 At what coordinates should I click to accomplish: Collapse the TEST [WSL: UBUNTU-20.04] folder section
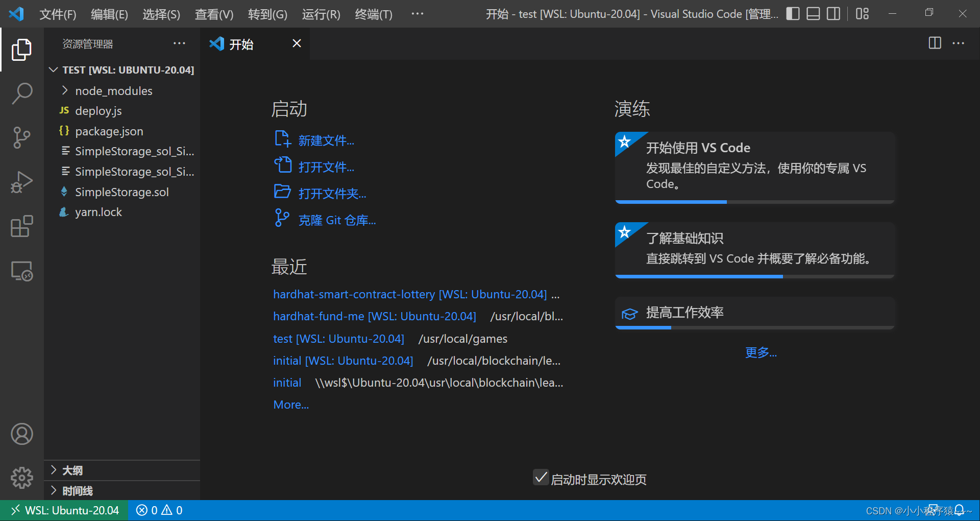(122, 70)
